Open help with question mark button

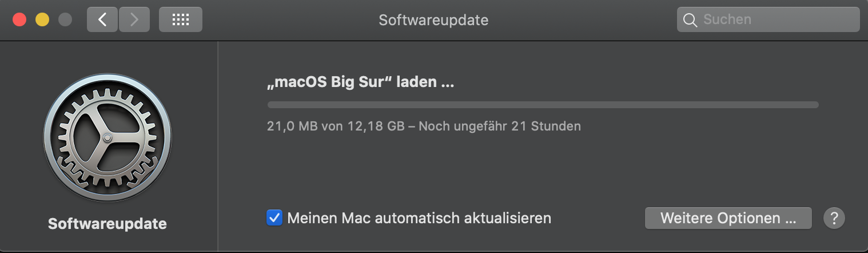834,218
